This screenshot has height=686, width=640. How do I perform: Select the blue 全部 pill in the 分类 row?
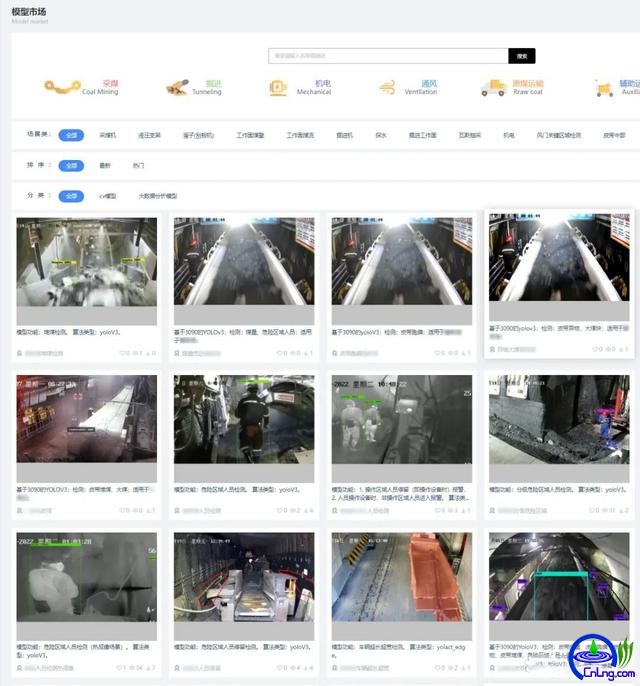pyautogui.click(x=71, y=196)
